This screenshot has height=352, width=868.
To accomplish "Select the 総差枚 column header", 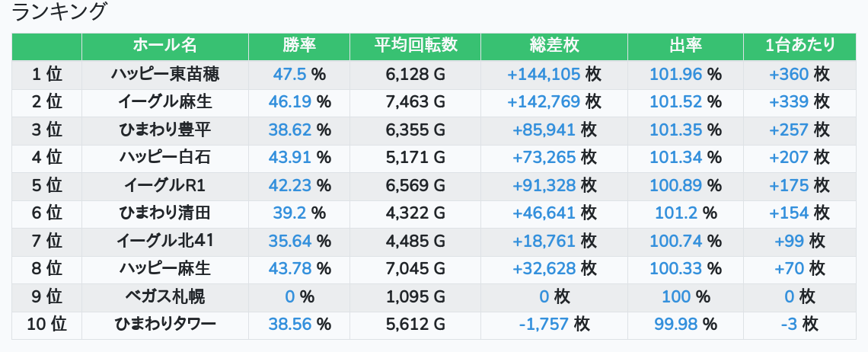I will 554,46.
